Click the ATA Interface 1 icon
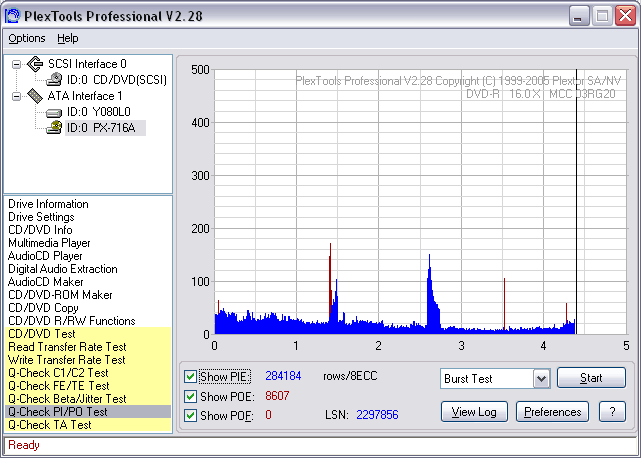Screen dimensions: 641x458 click(x=35, y=96)
